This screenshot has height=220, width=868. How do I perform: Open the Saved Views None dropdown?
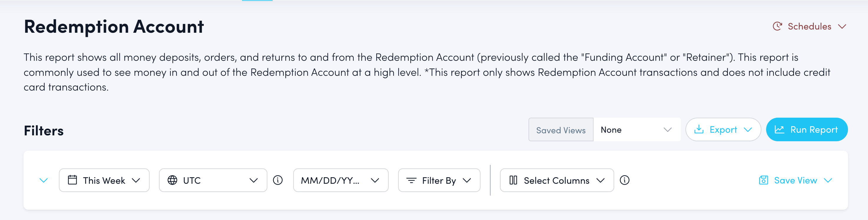[x=636, y=129]
